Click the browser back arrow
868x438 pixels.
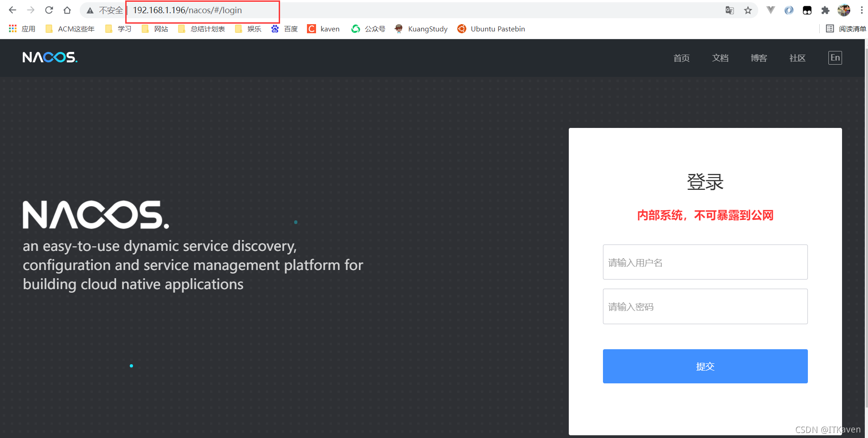pyautogui.click(x=12, y=10)
